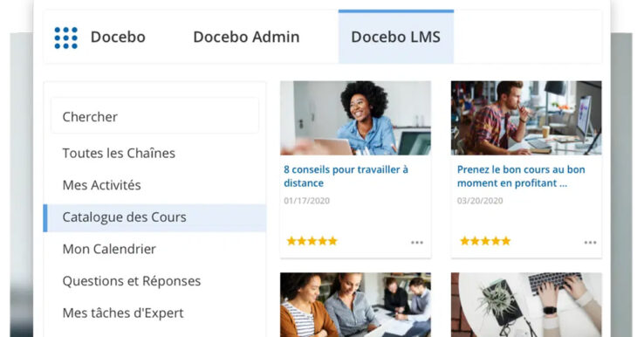Click star rating on 'Prenez le bon cours' card

485,241
